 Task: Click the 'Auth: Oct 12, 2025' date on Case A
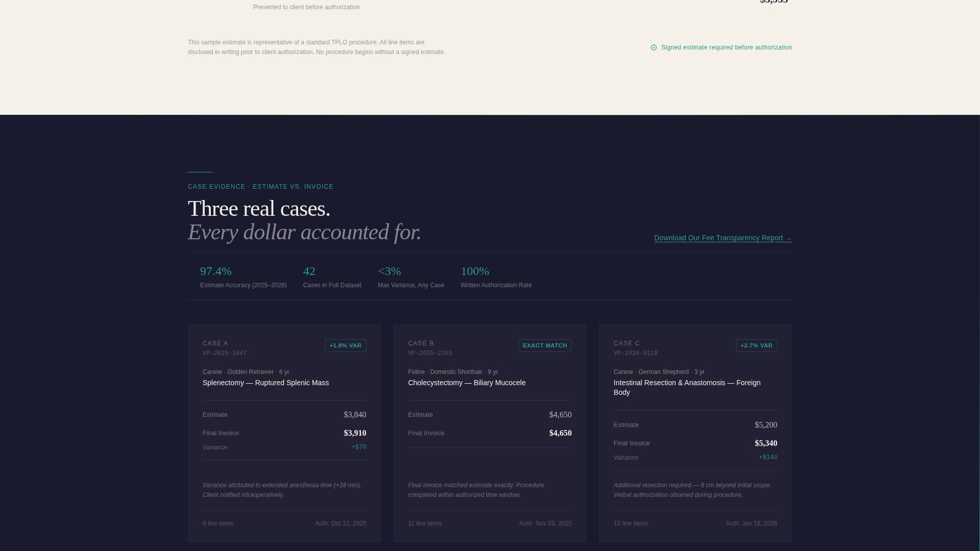(340, 523)
